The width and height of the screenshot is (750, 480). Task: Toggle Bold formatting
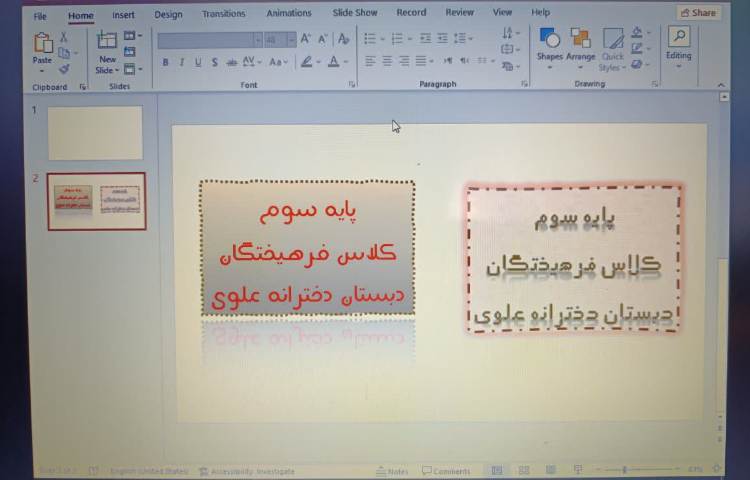tap(165, 62)
